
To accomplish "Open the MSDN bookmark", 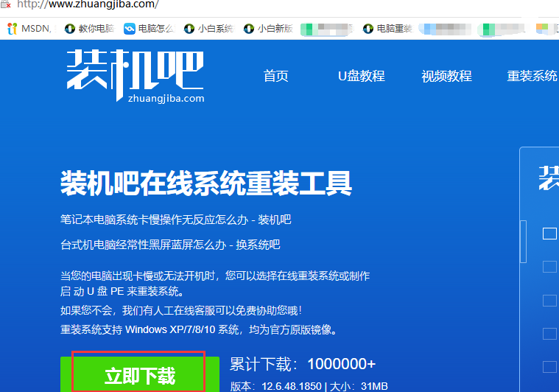I will coord(29,29).
